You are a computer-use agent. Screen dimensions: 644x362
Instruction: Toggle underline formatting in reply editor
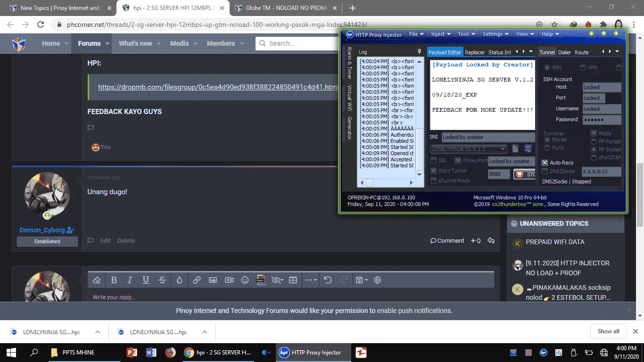[146, 280]
